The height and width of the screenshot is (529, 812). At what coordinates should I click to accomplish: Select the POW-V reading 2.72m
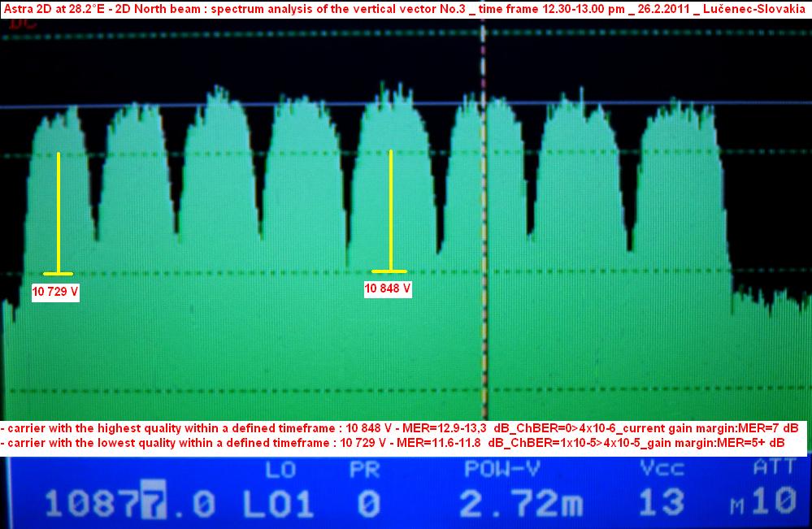pyautogui.click(x=521, y=504)
